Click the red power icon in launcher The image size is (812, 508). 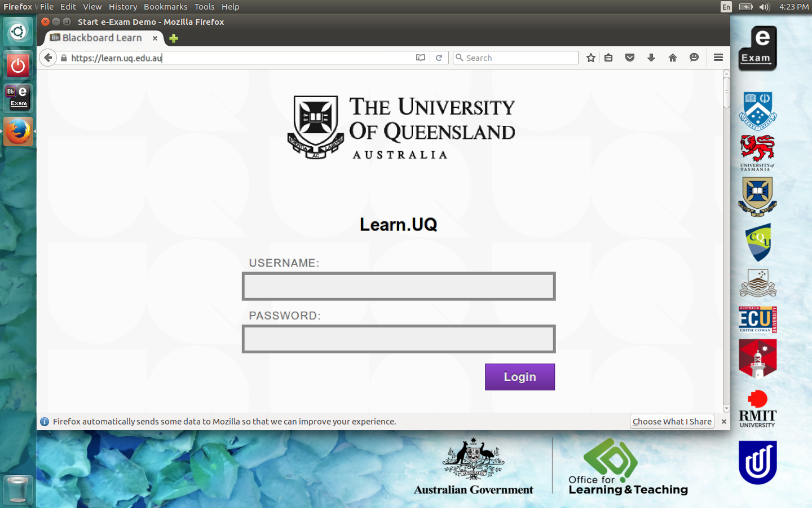click(18, 65)
